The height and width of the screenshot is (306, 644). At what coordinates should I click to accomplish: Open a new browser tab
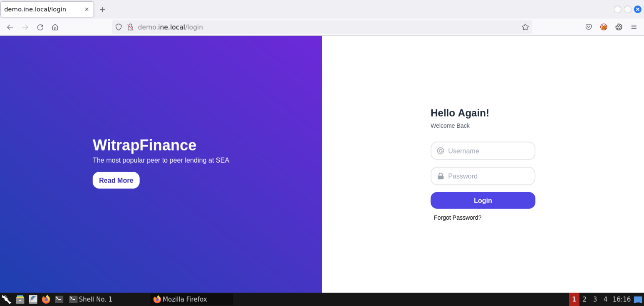click(103, 9)
